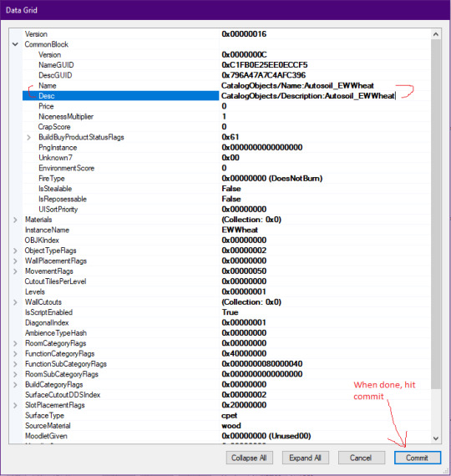The image size is (451, 476).
Task: Select OBJKIndex property row
Action: [226, 241]
